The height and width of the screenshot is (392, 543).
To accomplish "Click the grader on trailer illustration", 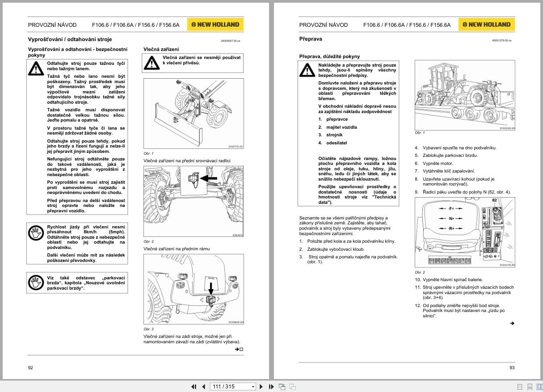I will [465, 95].
